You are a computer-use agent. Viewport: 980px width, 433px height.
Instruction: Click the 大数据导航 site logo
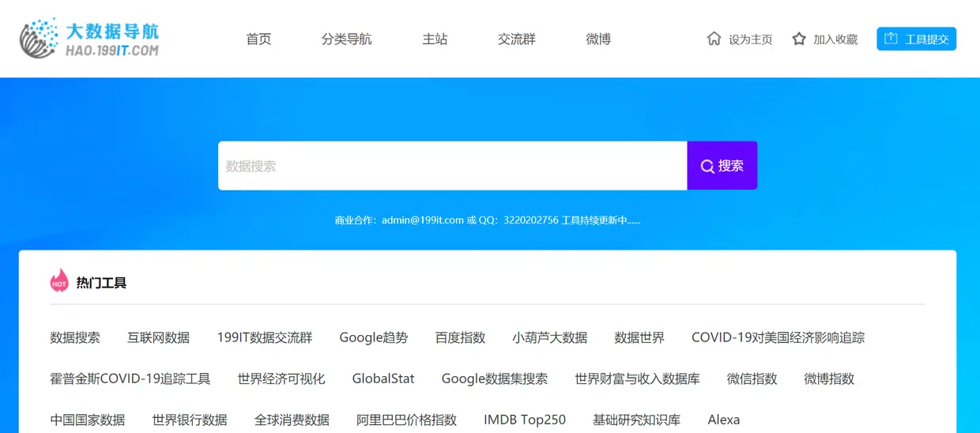89,39
